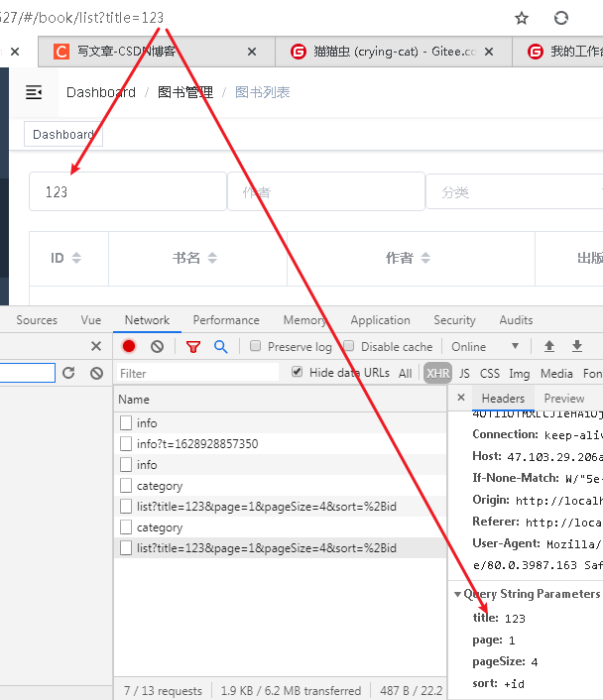Screen dimensions: 603x700
Task: Bookmark page with star icon
Action: (x=522, y=18)
